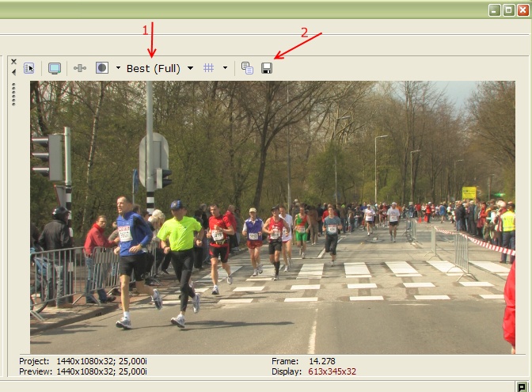
Task: Click the Preview 1440x1080x32 status text
Action: [83, 371]
